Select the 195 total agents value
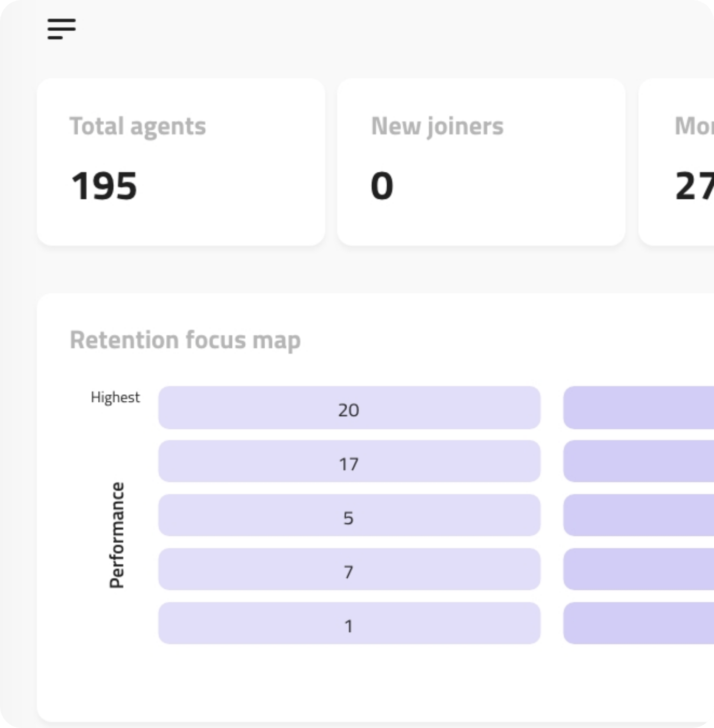This screenshot has width=714, height=728. [104, 186]
